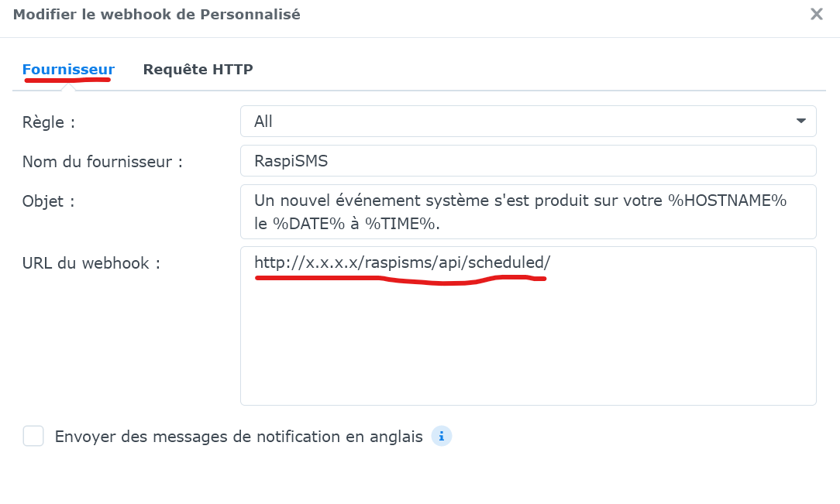Viewport: 840px width, 504px height.
Task: Expand the Règle dropdown arrow
Action: pos(801,121)
